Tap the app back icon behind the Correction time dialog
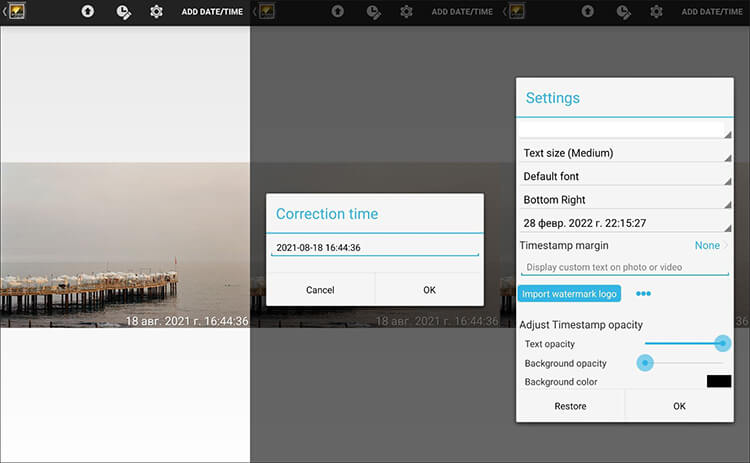750x463 pixels. pyautogui.click(x=264, y=11)
